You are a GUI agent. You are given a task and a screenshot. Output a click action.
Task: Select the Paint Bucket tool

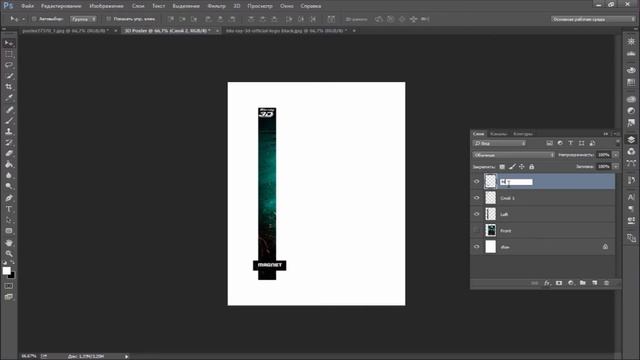[9, 164]
